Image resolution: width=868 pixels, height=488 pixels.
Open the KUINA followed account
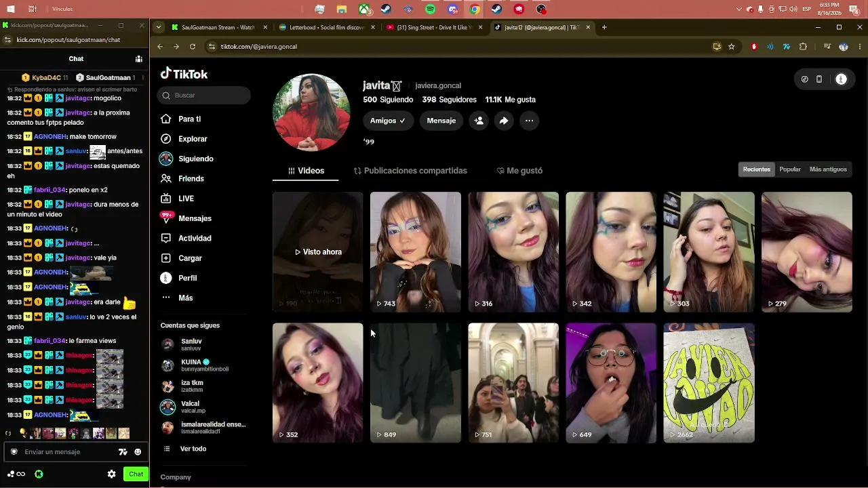click(x=195, y=365)
